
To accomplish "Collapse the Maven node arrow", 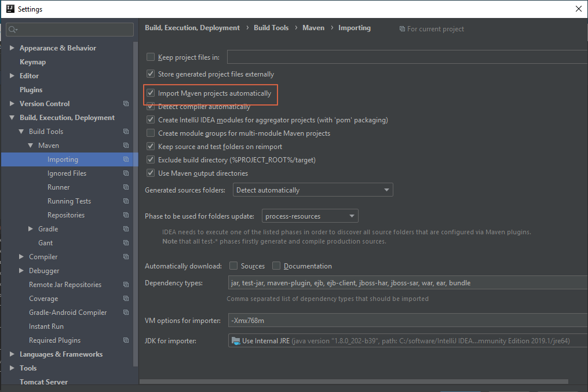I will click(x=30, y=146).
